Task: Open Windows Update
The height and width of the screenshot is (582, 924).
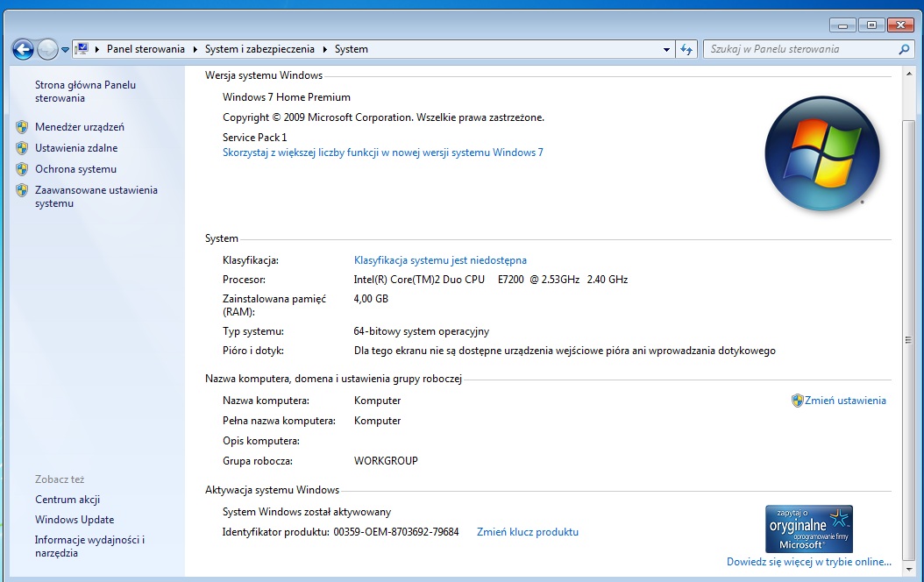Action: click(x=75, y=520)
